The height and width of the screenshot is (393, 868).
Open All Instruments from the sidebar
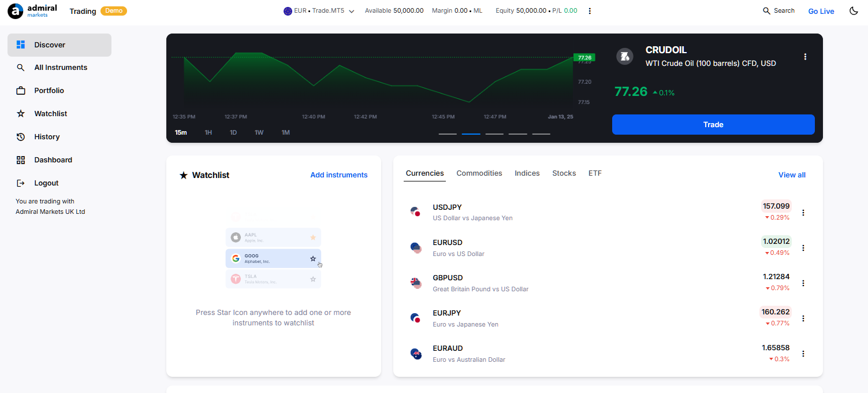[x=21, y=67]
